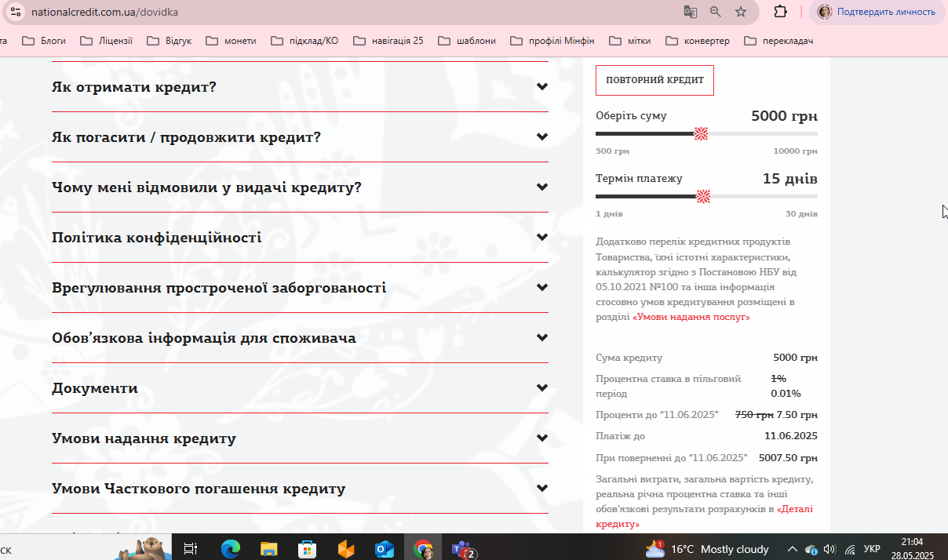Expand "Як погасити / продовжити кредит?" chevron
Screen dimensions: 948x560
click(x=541, y=137)
